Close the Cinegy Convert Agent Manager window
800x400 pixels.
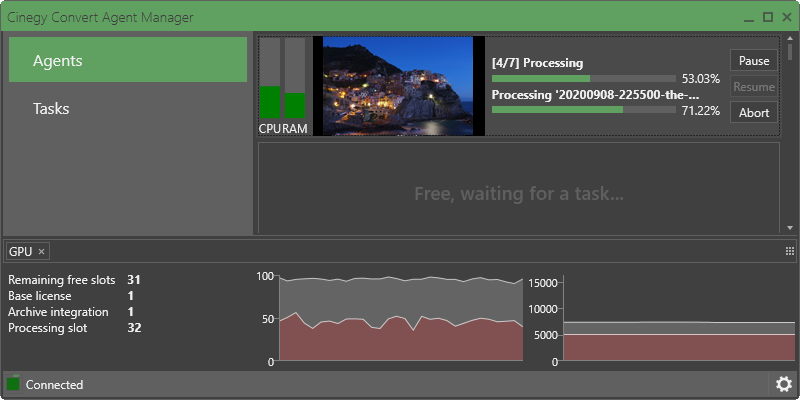point(787,17)
